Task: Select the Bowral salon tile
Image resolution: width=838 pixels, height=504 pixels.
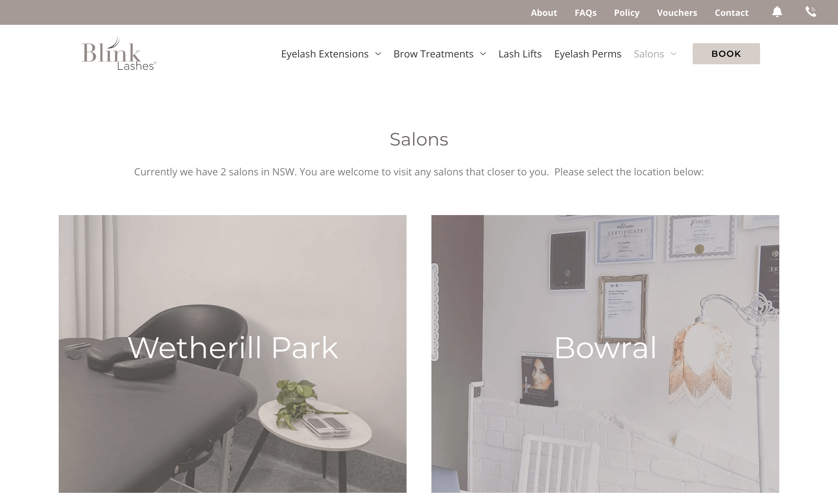Action: pos(605,353)
